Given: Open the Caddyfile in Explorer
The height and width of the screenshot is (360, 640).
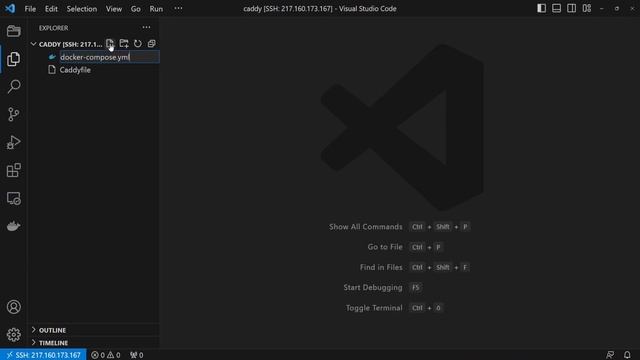Looking at the screenshot, I should 75,70.
